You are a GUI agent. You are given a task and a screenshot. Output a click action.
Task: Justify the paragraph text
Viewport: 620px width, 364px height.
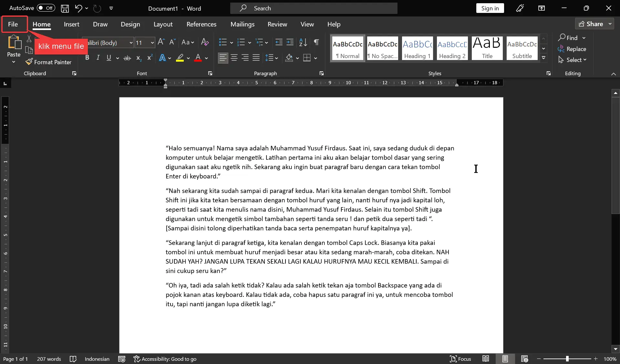(x=256, y=58)
